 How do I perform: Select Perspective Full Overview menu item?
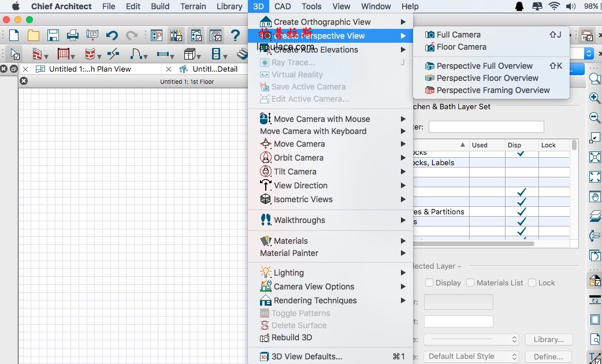pyautogui.click(x=484, y=66)
